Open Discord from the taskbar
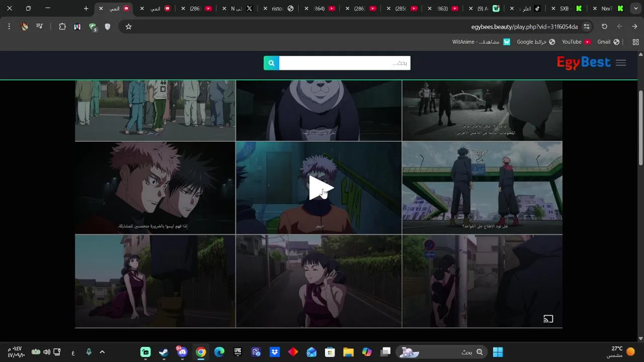 pos(182,352)
